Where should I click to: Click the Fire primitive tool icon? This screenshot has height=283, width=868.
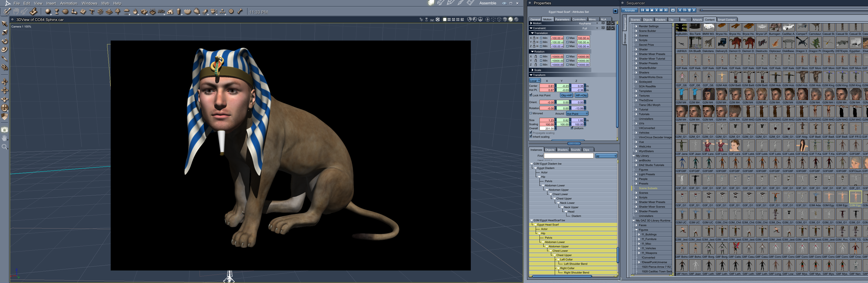(135, 12)
